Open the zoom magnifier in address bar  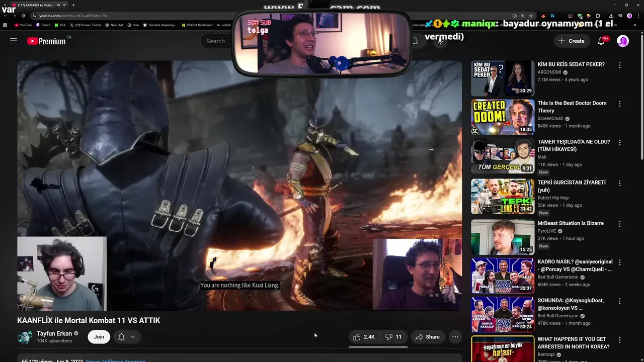523,16
